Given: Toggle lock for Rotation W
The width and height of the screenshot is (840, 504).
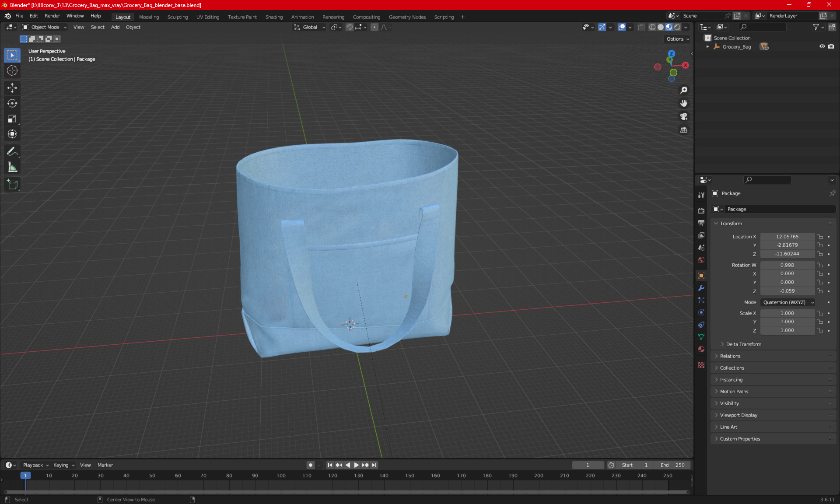Looking at the screenshot, I should click(x=820, y=265).
